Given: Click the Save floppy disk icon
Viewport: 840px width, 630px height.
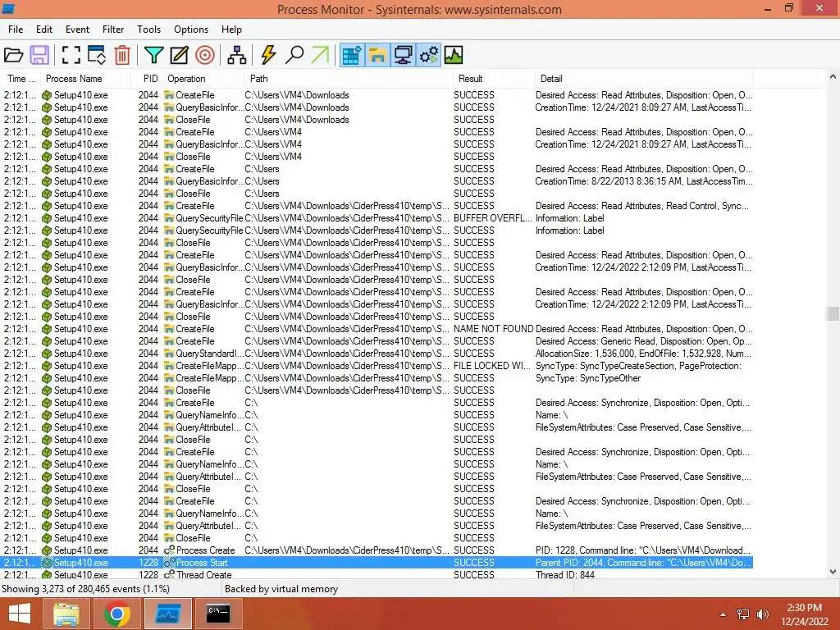Looking at the screenshot, I should pyautogui.click(x=39, y=55).
